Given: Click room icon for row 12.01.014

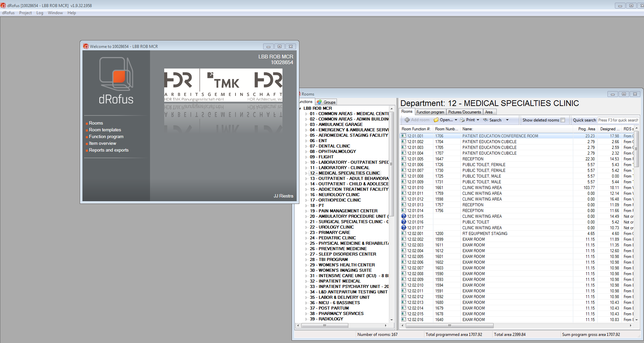Looking at the screenshot, I should click(x=403, y=211).
